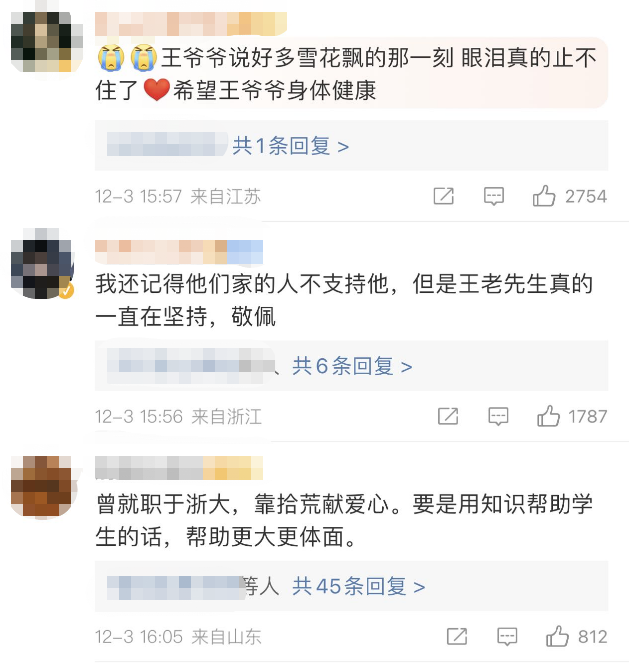Comment on the Zhejiang post from 15:56
This screenshot has height=668, width=632.
pyautogui.click(x=498, y=416)
